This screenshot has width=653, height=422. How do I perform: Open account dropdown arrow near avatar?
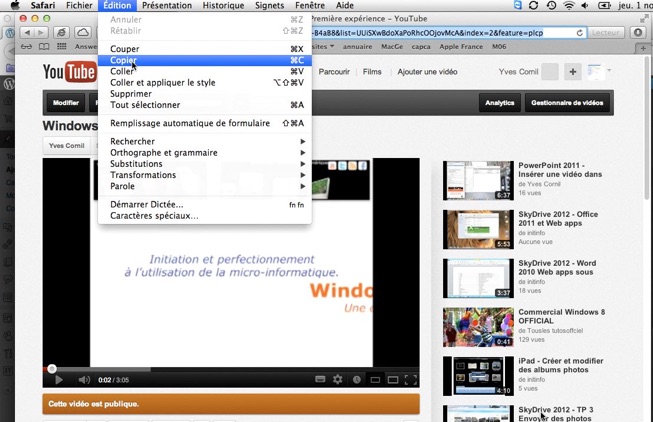[609, 70]
